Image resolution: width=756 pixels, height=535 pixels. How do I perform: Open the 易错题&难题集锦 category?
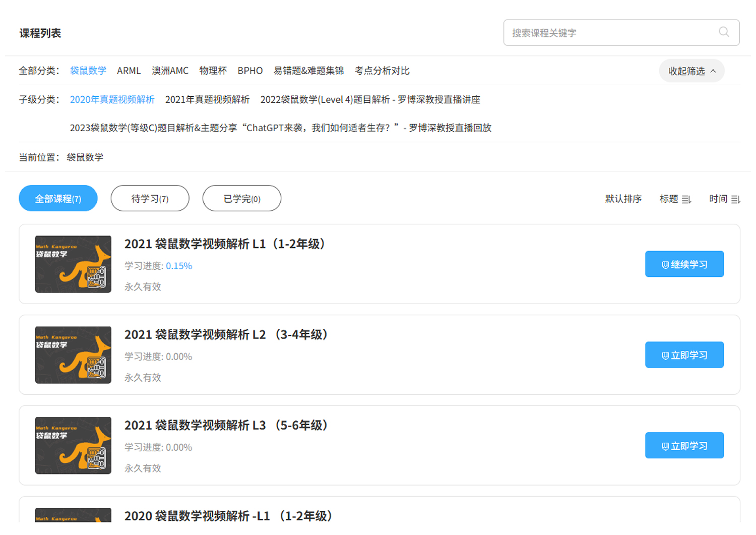pyautogui.click(x=308, y=71)
